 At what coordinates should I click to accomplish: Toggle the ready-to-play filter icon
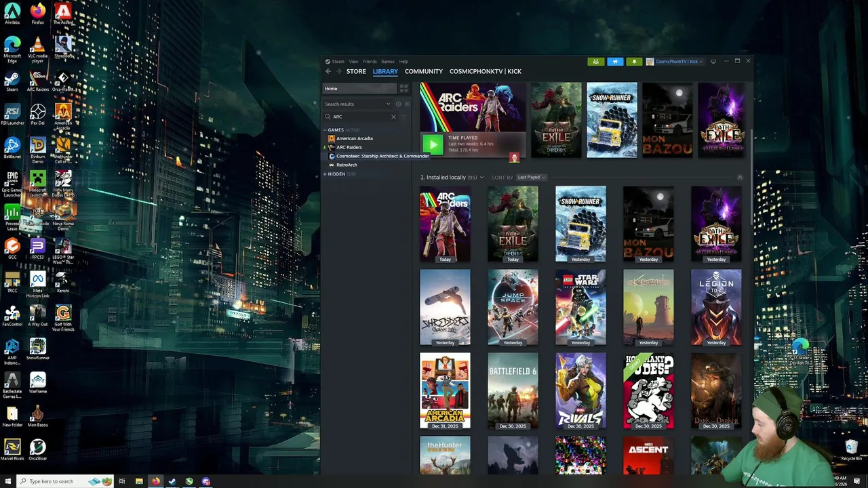[406, 104]
